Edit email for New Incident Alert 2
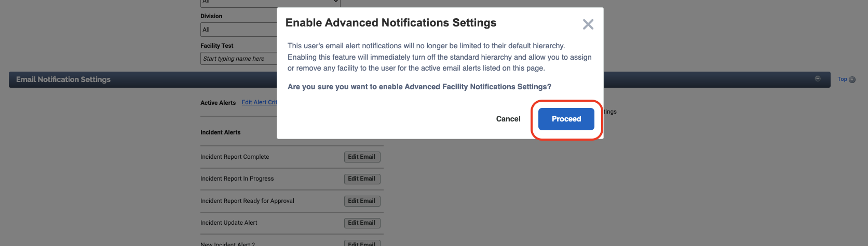Screen dimensions: 868x246 362,243
